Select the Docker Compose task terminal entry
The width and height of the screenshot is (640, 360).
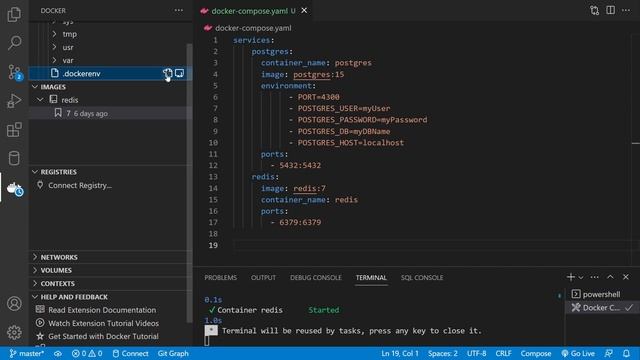(x=601, y=307)
